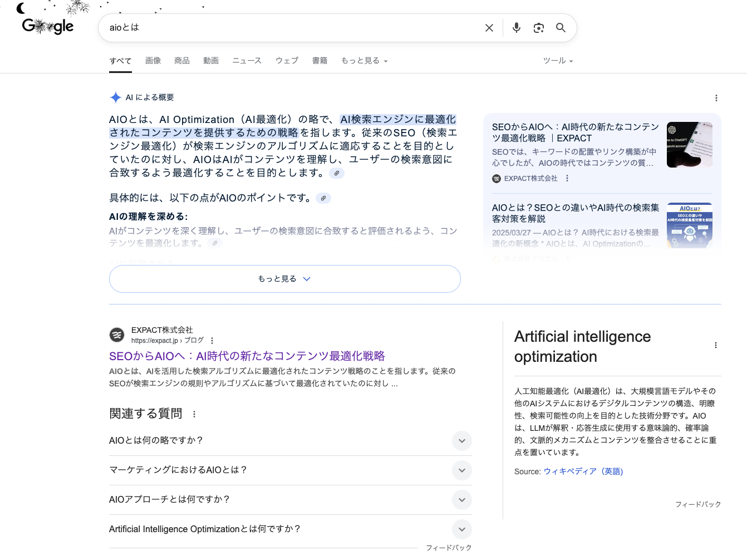Screen dimensions: 747x560
Task: Open AI overview three-dot options menu
Action: (716, 98)
